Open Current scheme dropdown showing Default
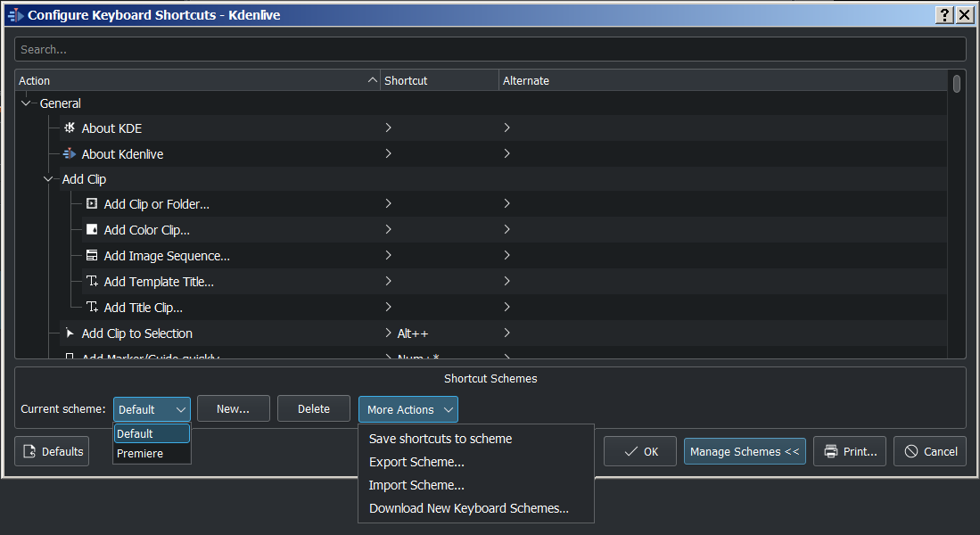 152,409
